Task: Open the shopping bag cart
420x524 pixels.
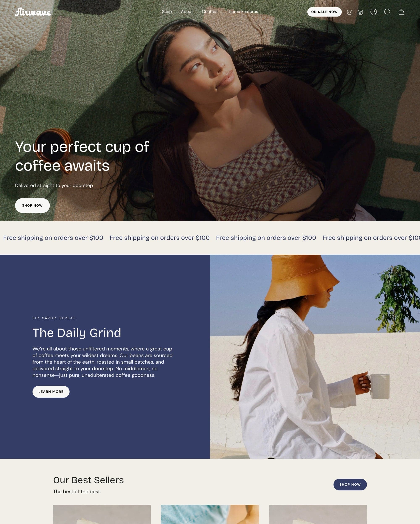Action: (401, 12)
